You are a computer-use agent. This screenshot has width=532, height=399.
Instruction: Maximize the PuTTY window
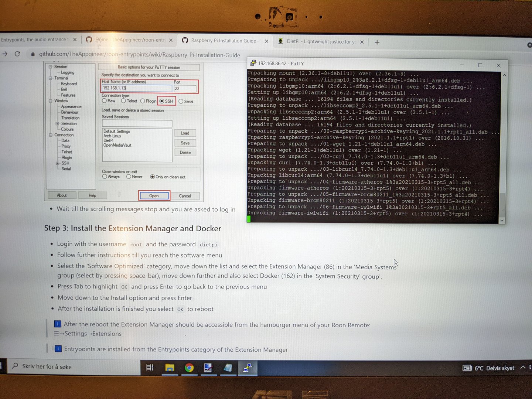480,65
